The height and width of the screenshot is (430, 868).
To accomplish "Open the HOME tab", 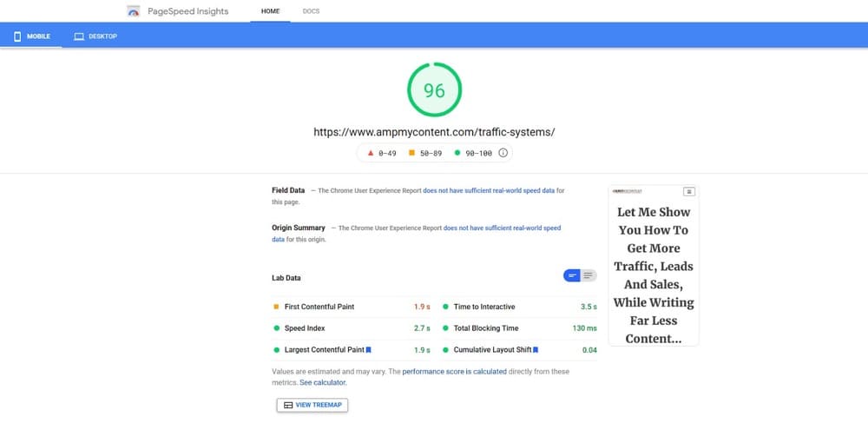I will pos(270,11).
